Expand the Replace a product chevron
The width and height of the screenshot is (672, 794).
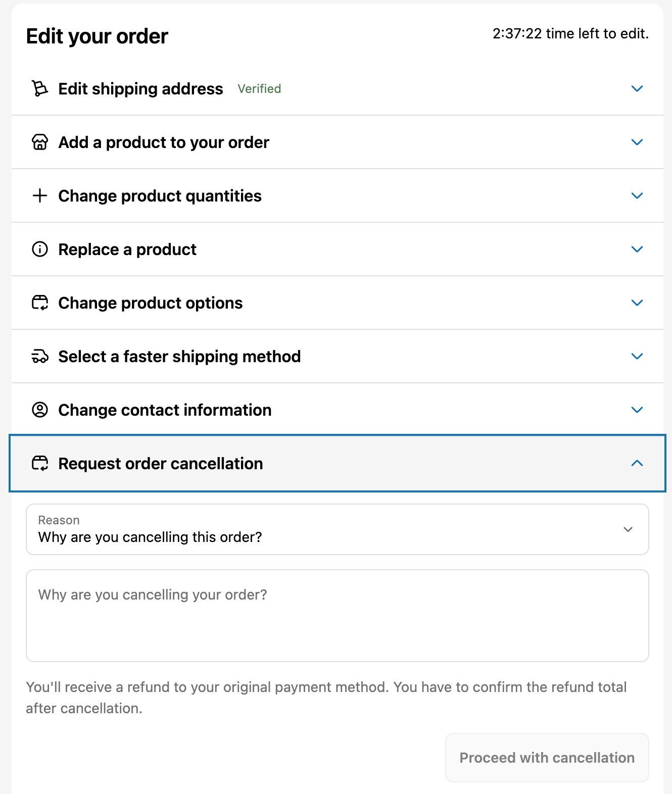tap(637, 249)
